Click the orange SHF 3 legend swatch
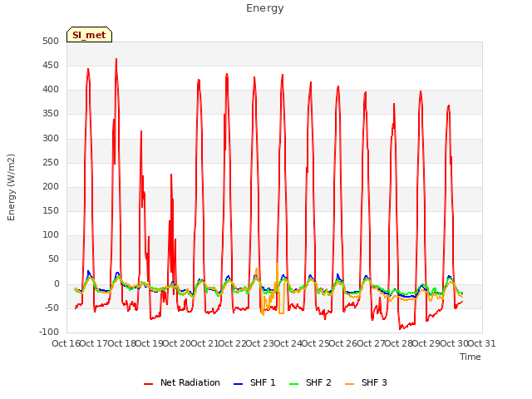 coord(349,384)
